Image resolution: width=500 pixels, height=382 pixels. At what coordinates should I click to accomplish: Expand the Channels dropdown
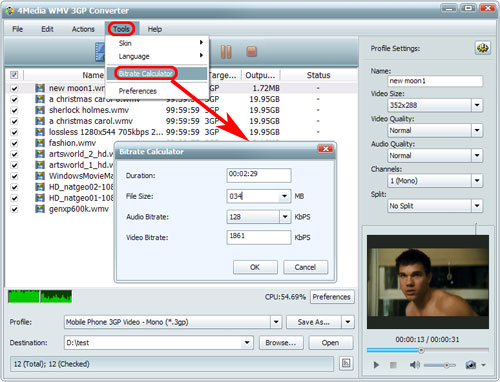(477, 181)
